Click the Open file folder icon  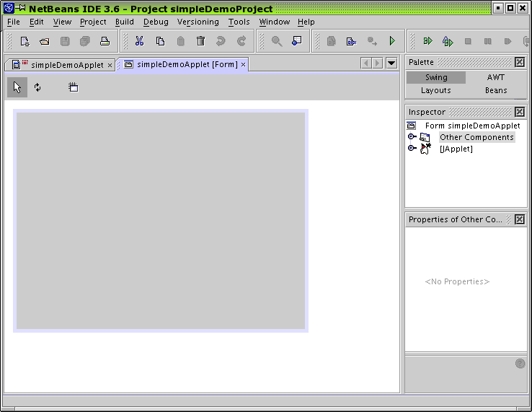pos(45,41)
